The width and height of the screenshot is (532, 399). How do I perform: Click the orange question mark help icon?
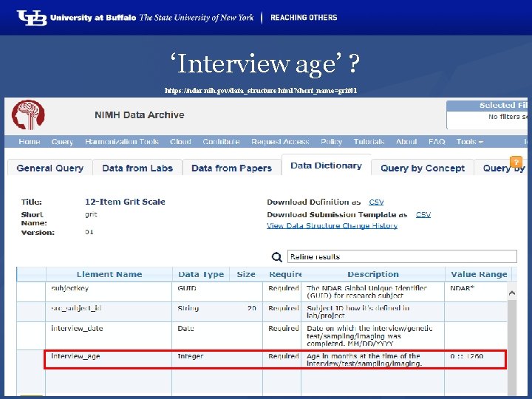pyautogui.click(x=516, y=162)
